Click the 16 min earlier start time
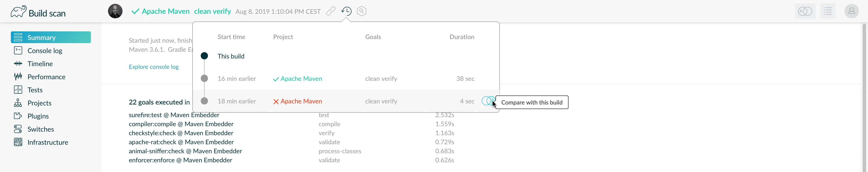The height and width of the screenshot is (172, 868). [237, 79]
